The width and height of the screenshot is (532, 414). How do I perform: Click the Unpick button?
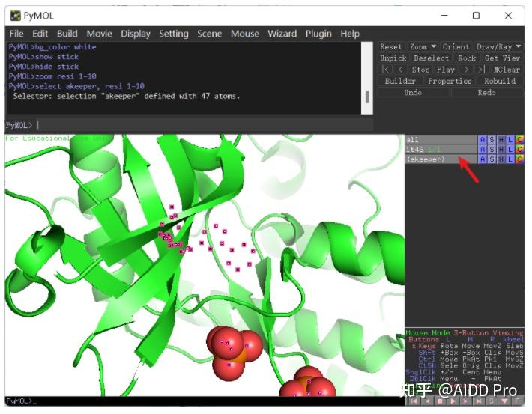(x=393, y=58)
